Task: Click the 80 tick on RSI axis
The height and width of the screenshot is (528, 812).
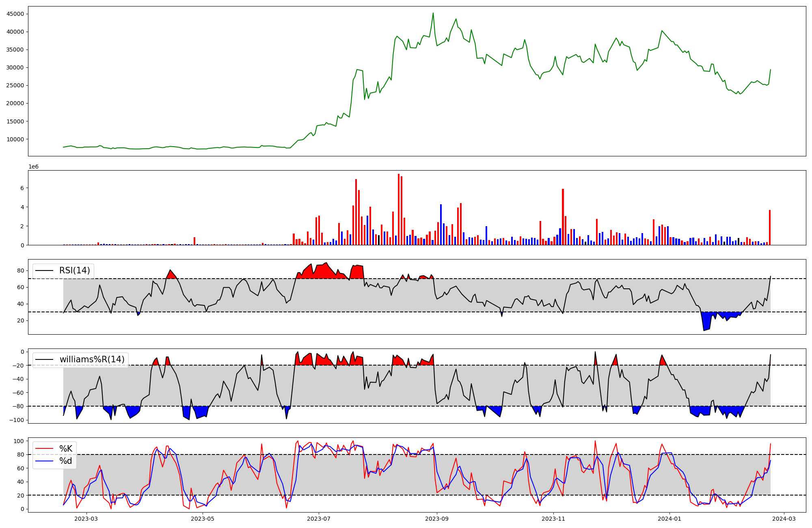Action: coord(22,270)
